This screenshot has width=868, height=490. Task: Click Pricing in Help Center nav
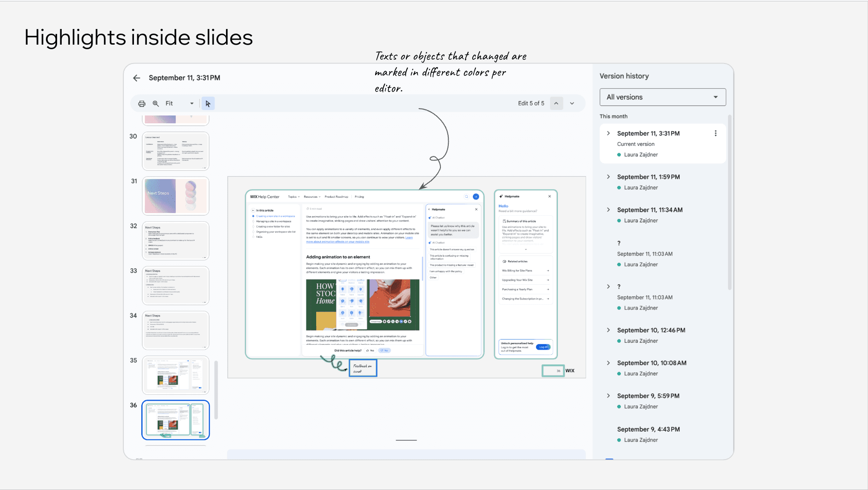pyautogui.click(x=359, y=197)
